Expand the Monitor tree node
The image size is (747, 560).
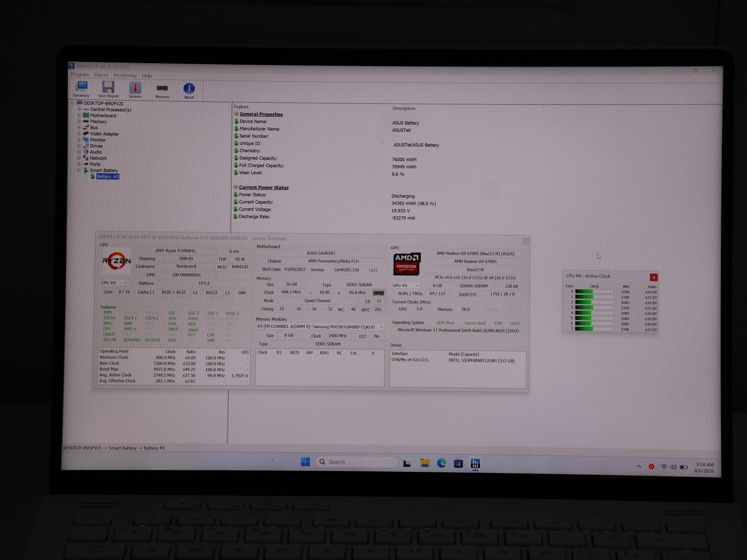click(x=79, y=140)
